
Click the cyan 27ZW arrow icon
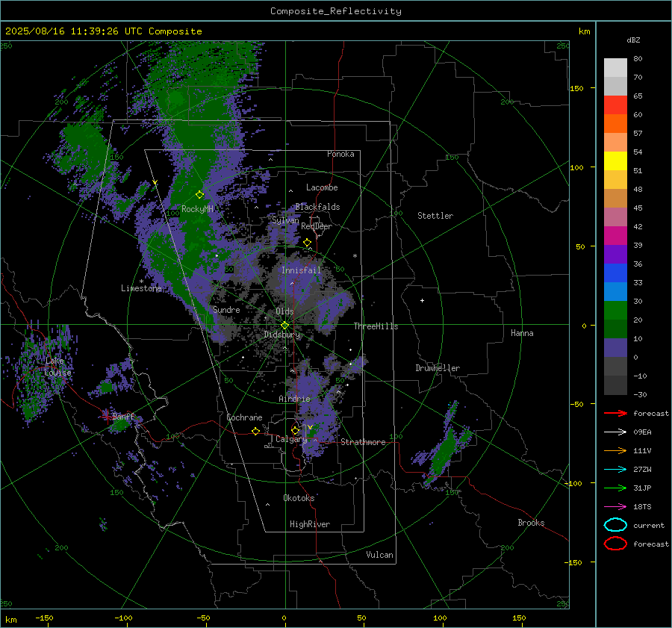click(615, 470)
